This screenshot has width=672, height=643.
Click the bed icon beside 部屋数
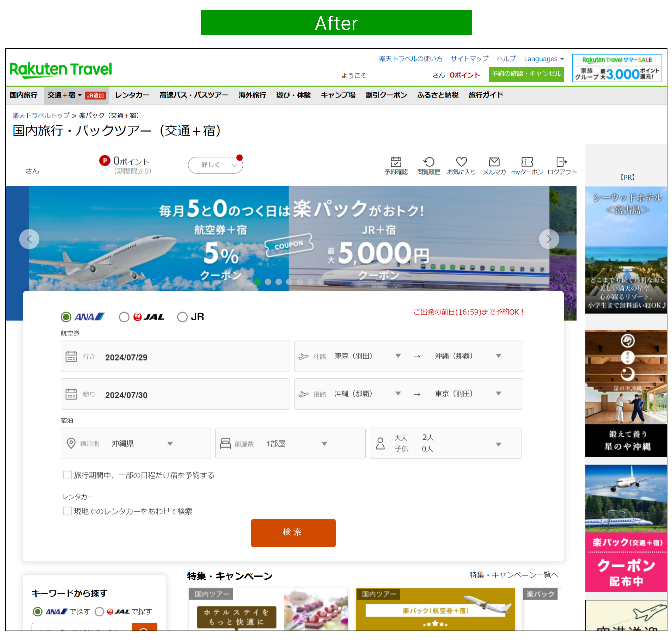pos(225,443)
